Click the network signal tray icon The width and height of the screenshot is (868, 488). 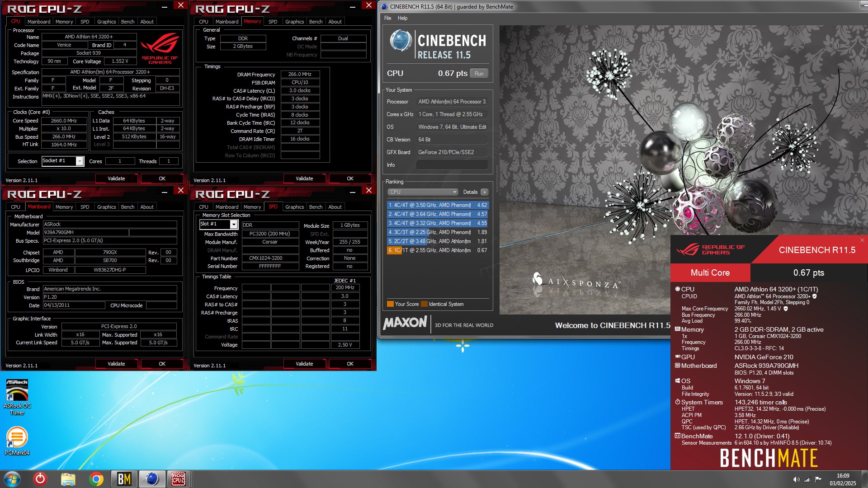(807, 479)
